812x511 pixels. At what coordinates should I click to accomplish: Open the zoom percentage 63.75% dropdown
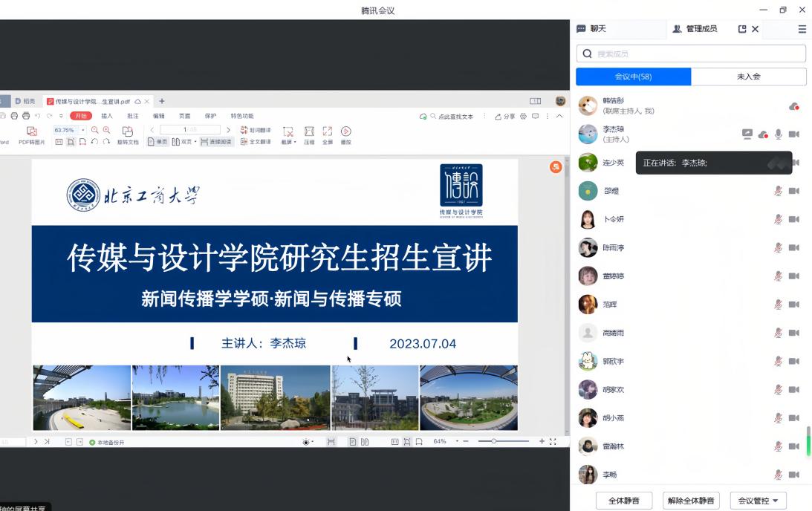tap(84, 130)
